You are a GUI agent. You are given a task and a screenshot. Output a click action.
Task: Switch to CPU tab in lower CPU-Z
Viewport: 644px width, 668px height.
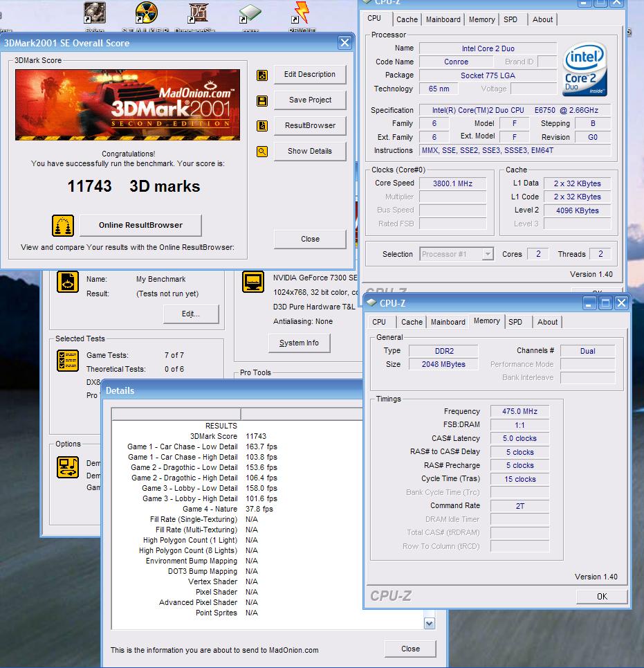(379, 322)
